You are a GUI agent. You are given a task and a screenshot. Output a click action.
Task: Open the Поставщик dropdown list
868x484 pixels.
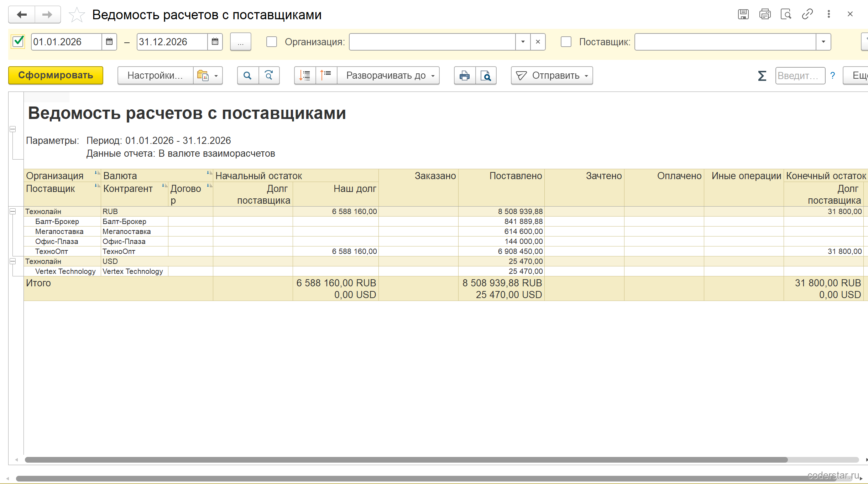823,42
